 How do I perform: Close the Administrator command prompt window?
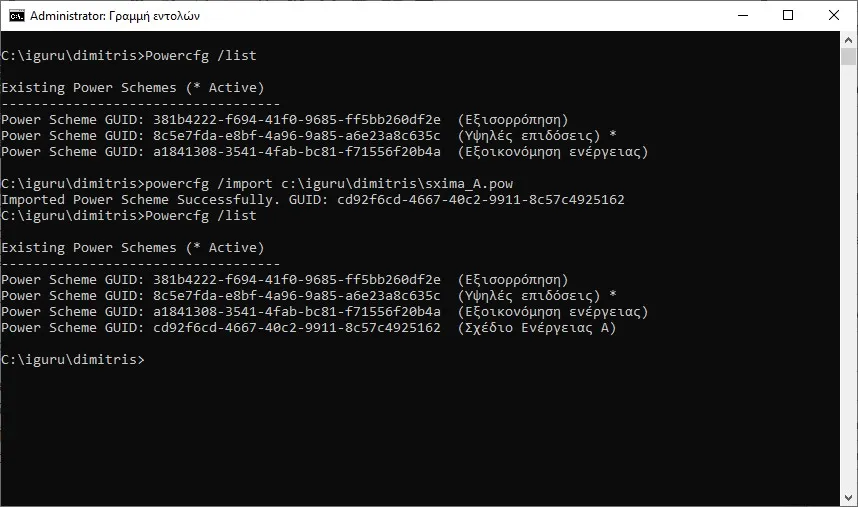[834, 16]
